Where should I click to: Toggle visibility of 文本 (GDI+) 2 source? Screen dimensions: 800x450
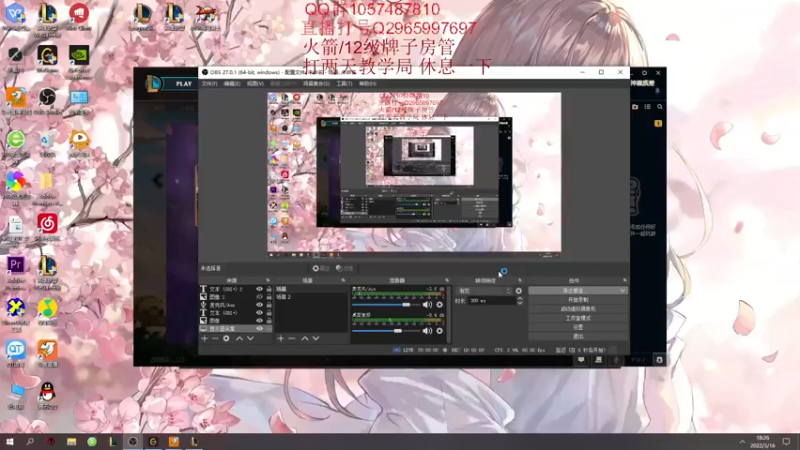(259, 289)
